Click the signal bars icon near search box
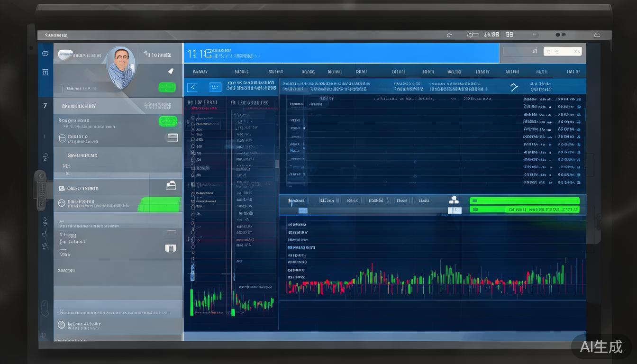Screen dimensions: 637x364 tap(535, 51)
